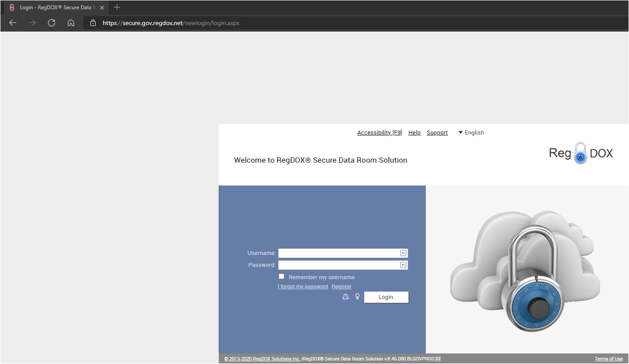This screenshot has width=629, height=364.
Task: Open the I forgot my password link
Action: click(303, 287)
